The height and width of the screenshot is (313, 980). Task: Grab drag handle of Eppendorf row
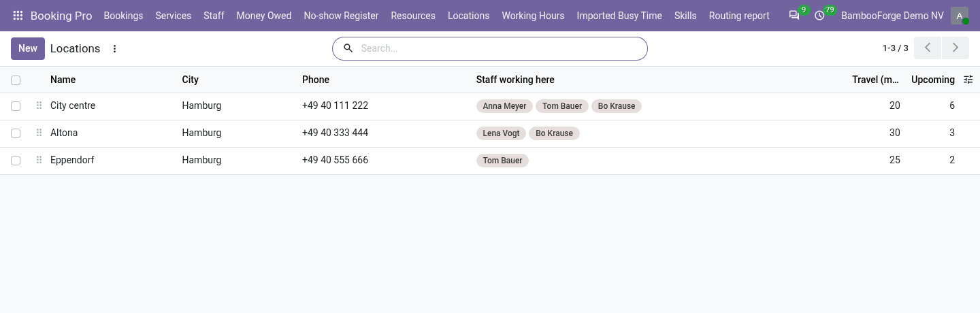tap(39, 160)
